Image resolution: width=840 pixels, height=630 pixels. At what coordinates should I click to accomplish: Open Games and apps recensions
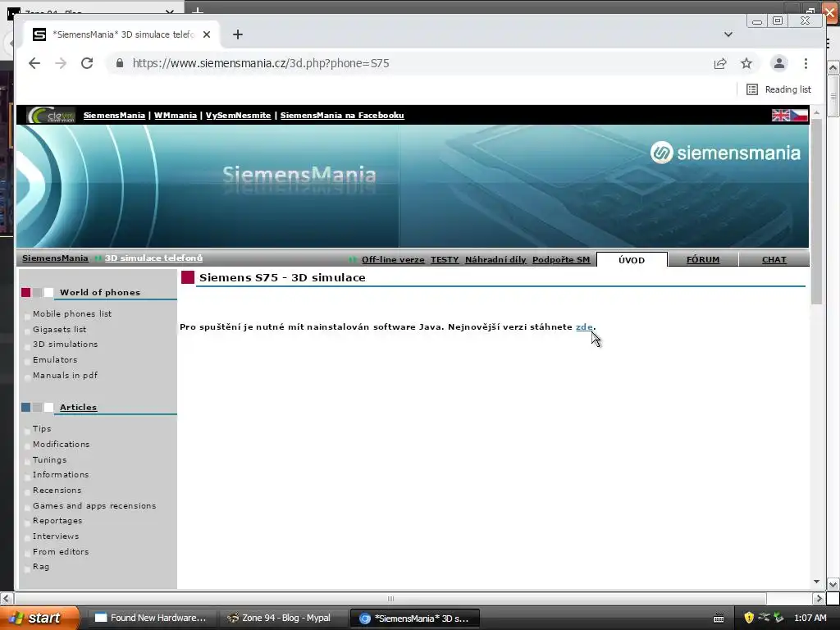click(x=94, y=505)
